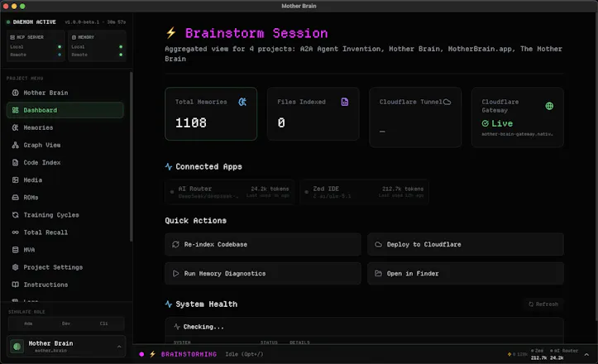Expand the status bar chevron
This screenshot has width=598, height=364.
(586, 354)
